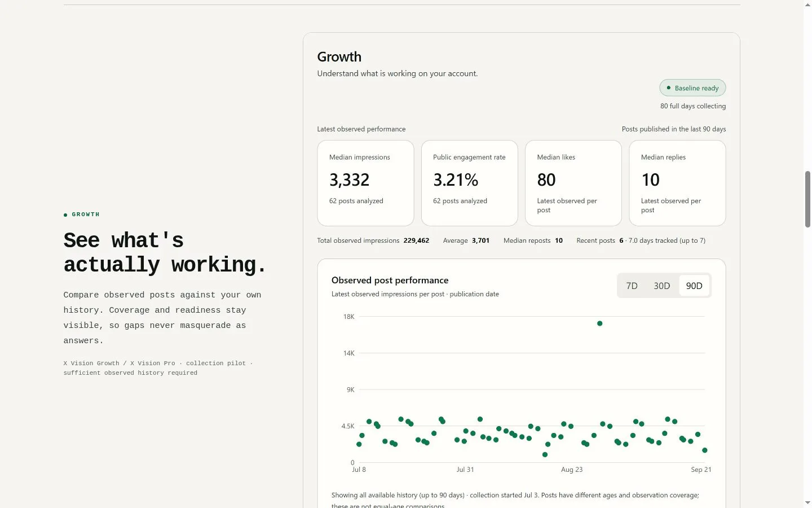Open the Public engagement rate card
This screenshot has height=508, width=812.
[469, 183]
